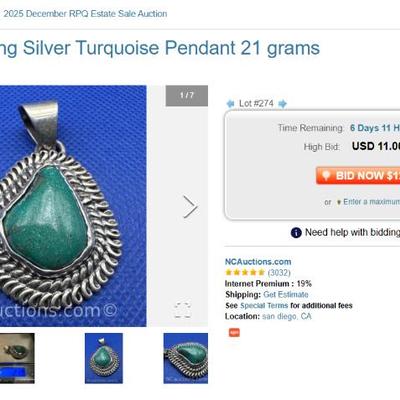Click the lightbulb icon on Bid Now
The height and width of the screenshot is (400, 400).
pyautogui.click(x=326, y=176)
